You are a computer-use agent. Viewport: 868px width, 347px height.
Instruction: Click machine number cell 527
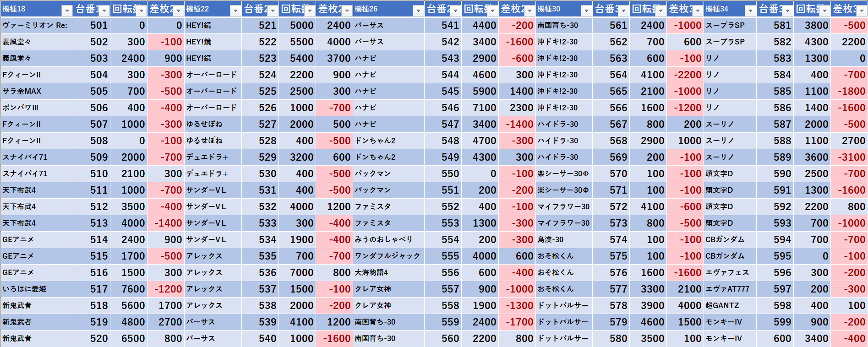click(x=260, y=125)
